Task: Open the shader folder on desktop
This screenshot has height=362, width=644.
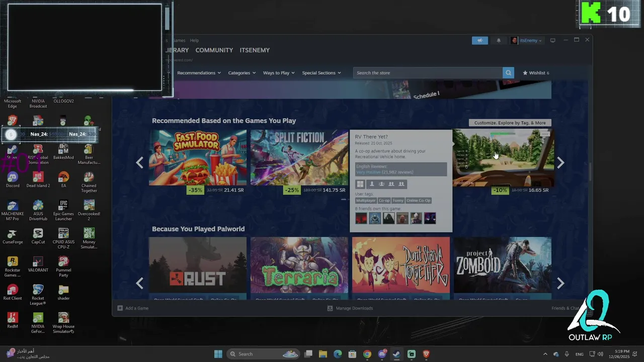Action: [63, 293]
